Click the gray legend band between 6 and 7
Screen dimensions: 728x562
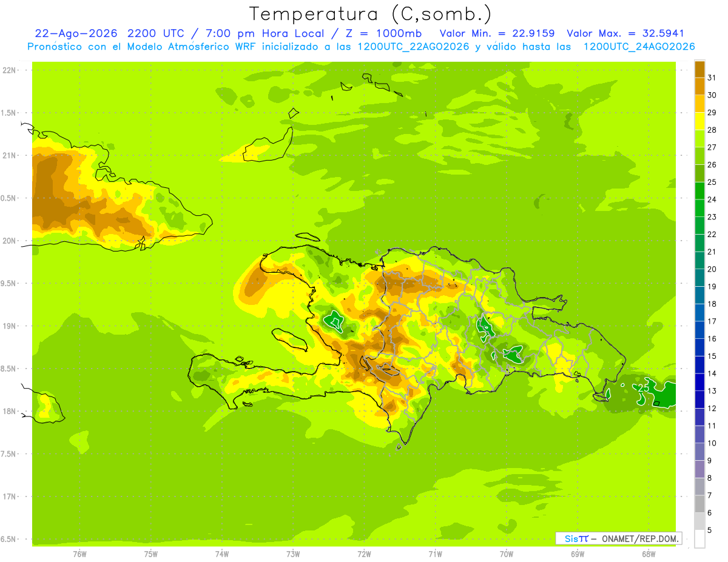tap(699, 504)
